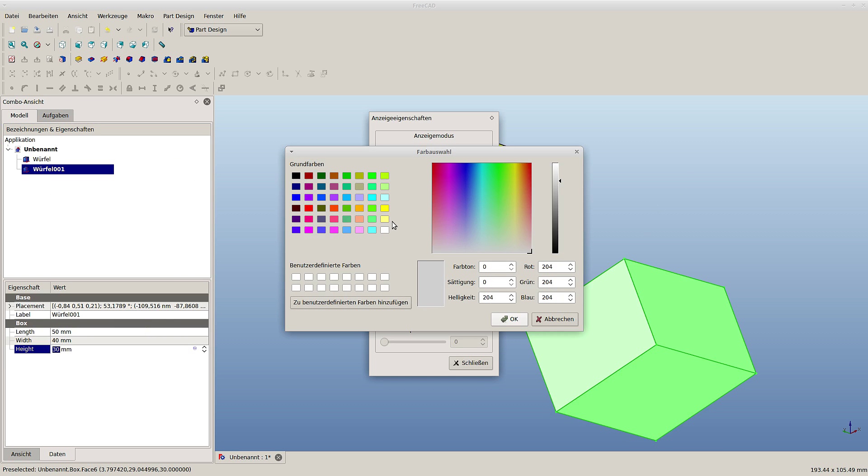Viewport: 868px width, 476px height.
Task: Click the yellow Pad feature icon
Action: (x=78, y=59)
